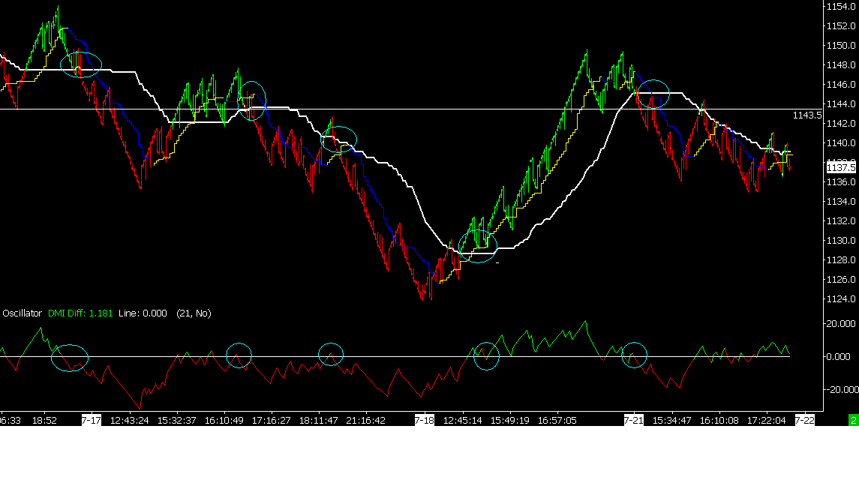Click the Line: 0.000 label
Viewport: 859px width, 504px height.
(143, 313)
